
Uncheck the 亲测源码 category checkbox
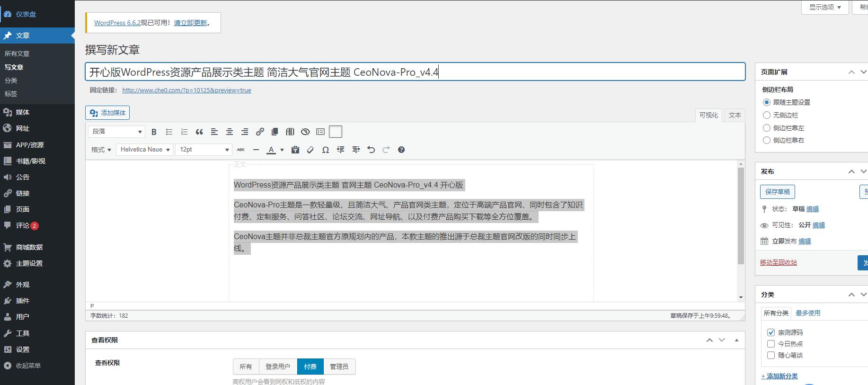point(771,332)
